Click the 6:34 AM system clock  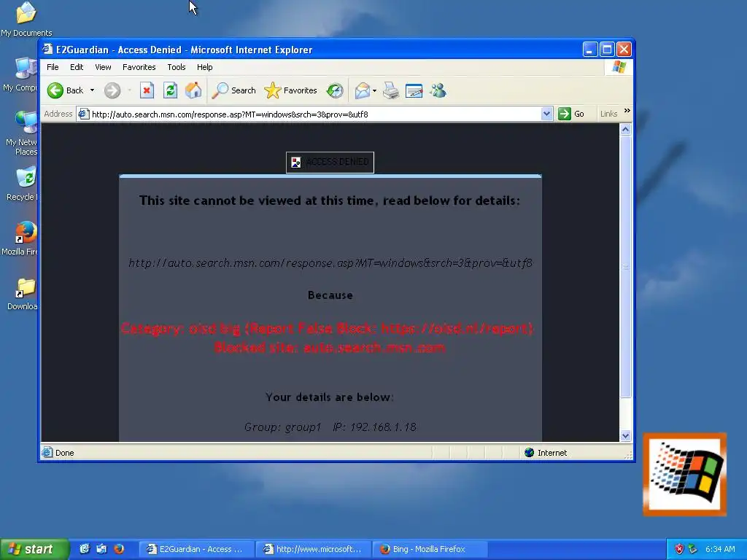point(720,549)
